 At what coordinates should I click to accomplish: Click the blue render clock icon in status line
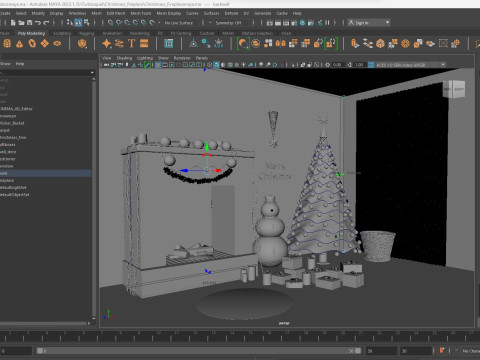[303, 23]
